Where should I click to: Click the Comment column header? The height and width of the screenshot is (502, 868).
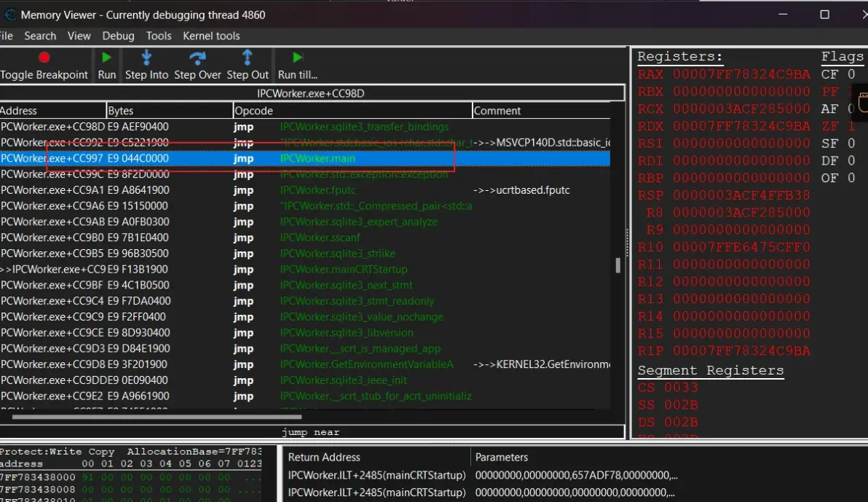[x=541, y=110]
